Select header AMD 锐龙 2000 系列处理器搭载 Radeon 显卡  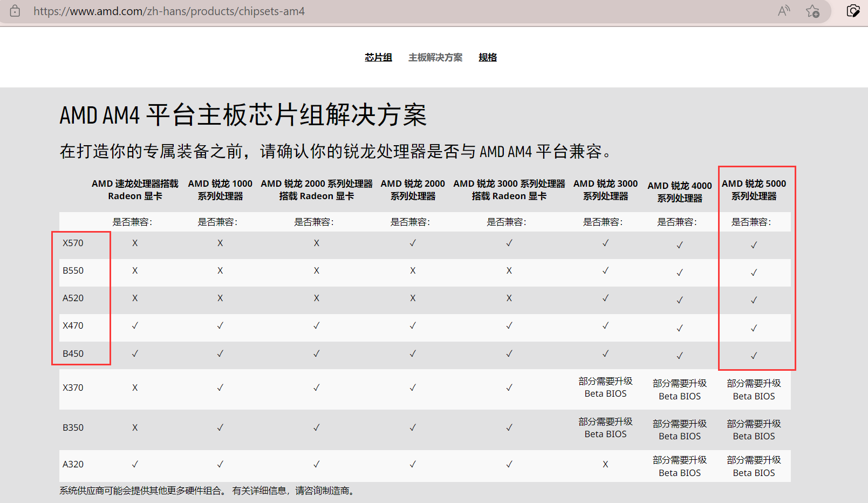click(x=317, y=190)
